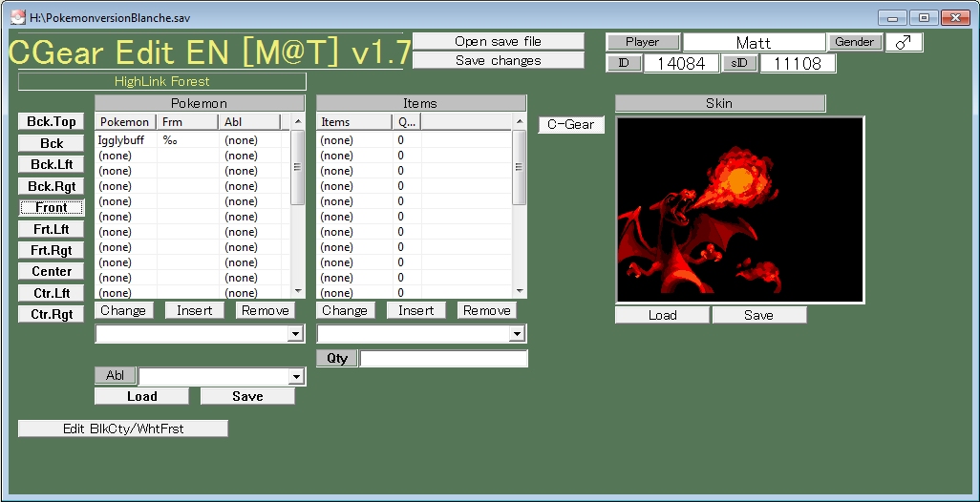Image resolution: width=980 pixels, height=502 pixels.
Task: Choose the Frt.Lft forest area
Action: pyautogui.click(x=52, y=229)
